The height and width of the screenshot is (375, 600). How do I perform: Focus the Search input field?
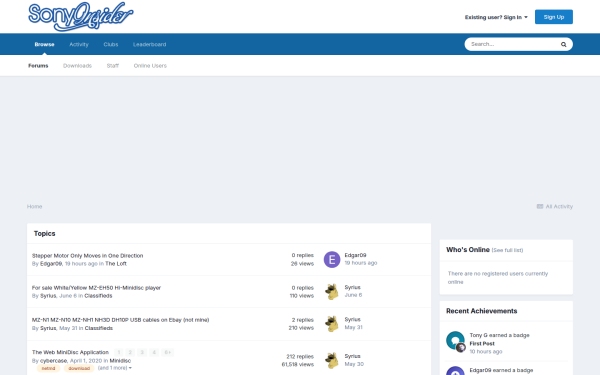tap(513, 44)
